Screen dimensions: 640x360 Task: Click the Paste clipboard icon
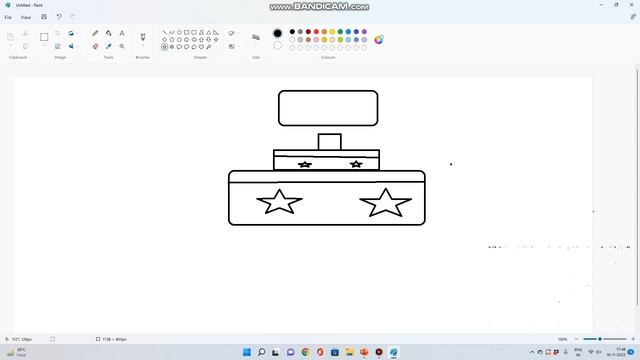(x=11, y=37)
